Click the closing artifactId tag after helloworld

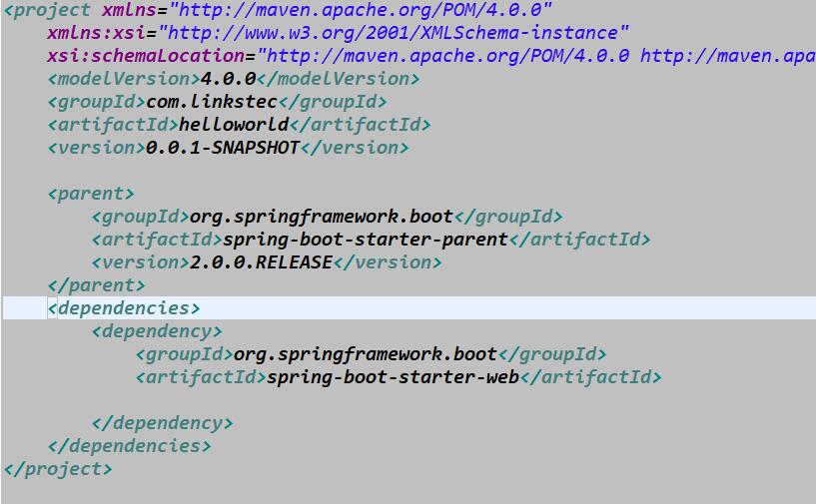click(361, 125)
